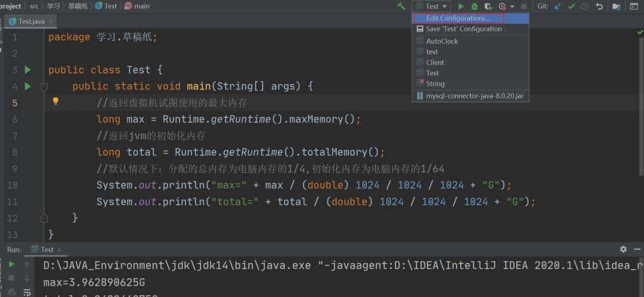Start debugging with the bug icon
Viewport: 644px width, 297px height.
[475, 6]
